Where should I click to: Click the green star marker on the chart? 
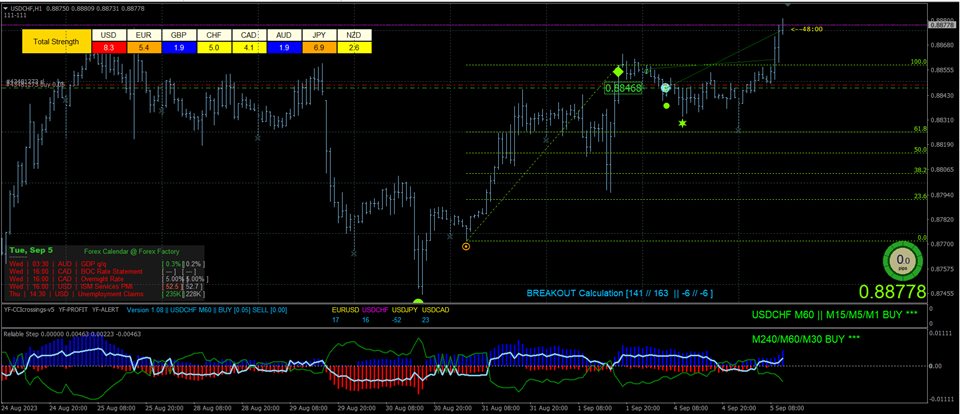[683, 124]
